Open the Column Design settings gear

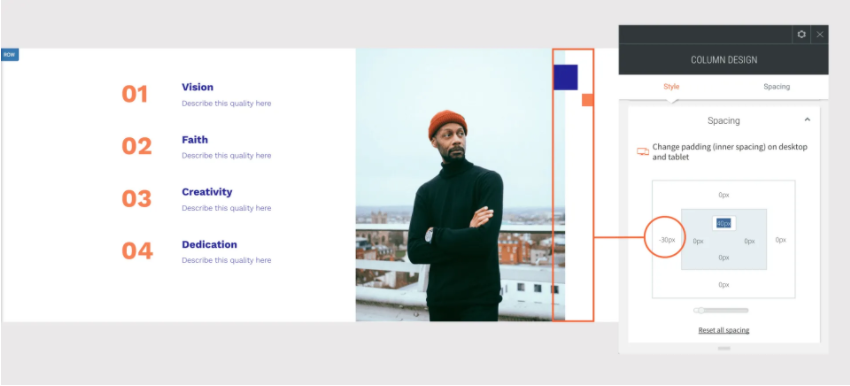pyautogui.click(x=801, y=34)
